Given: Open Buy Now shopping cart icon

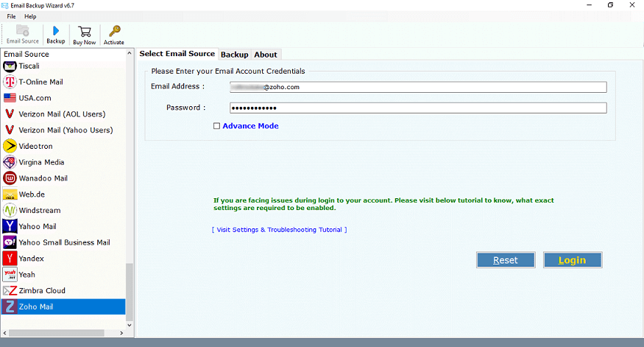Looking at the screenshot, I should 84,32.
